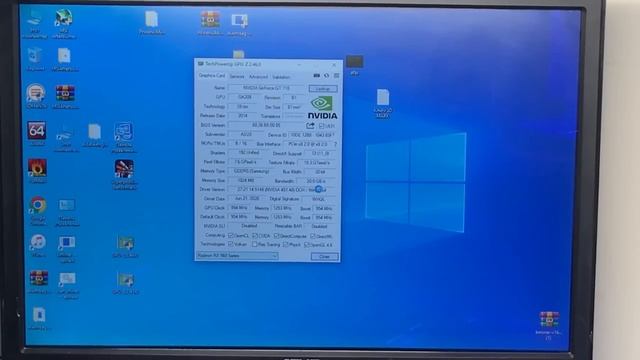This screenshot has width=640, height=360.
Task: Click the Name field showing GeForce GT 710
Action: point(267,88)
